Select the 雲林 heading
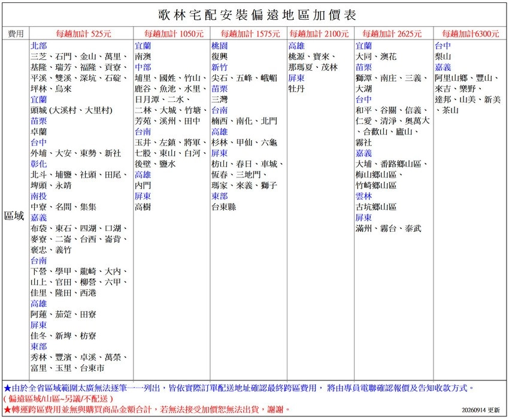 click(x=363, y=196)
